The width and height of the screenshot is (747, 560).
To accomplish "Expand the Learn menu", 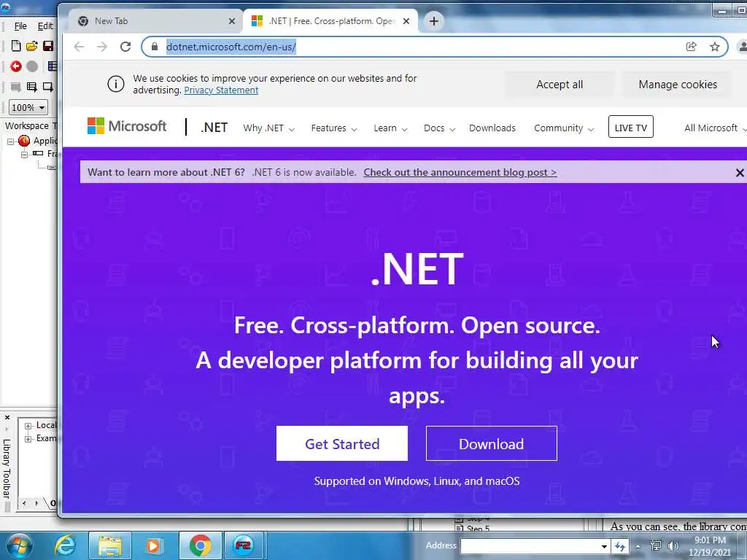I will 390,128.
